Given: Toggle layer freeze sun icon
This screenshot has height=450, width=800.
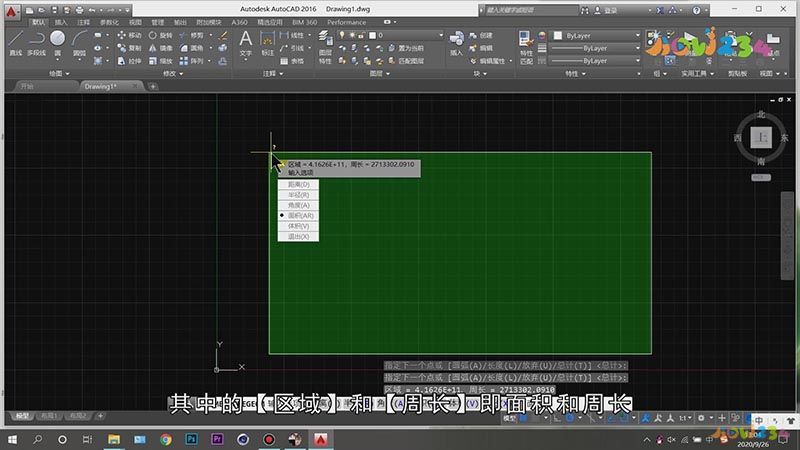Looking at the screenshot, I should [352, 35].
